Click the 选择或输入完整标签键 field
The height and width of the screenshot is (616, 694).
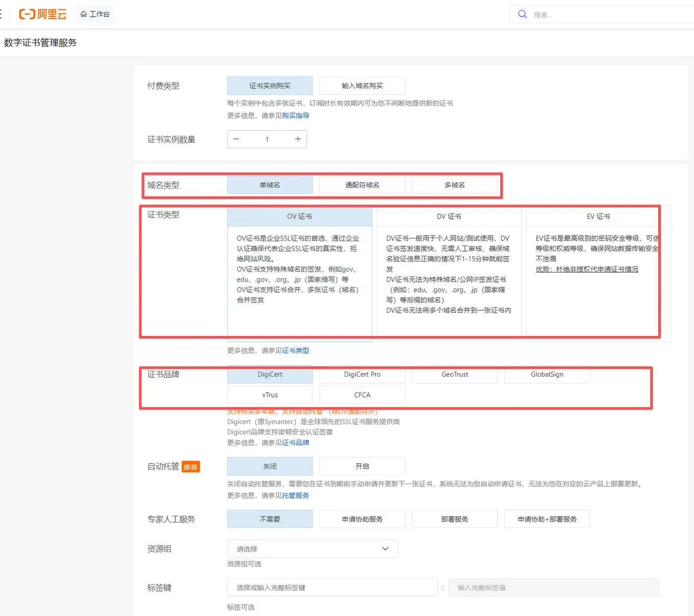click(x=333, y=587)
